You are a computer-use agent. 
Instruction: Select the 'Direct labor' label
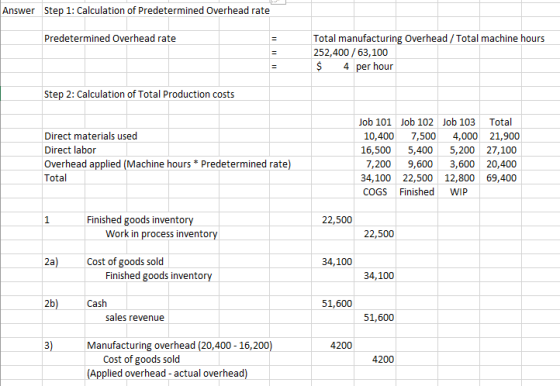pyautogui.click(x=70, y=150)
